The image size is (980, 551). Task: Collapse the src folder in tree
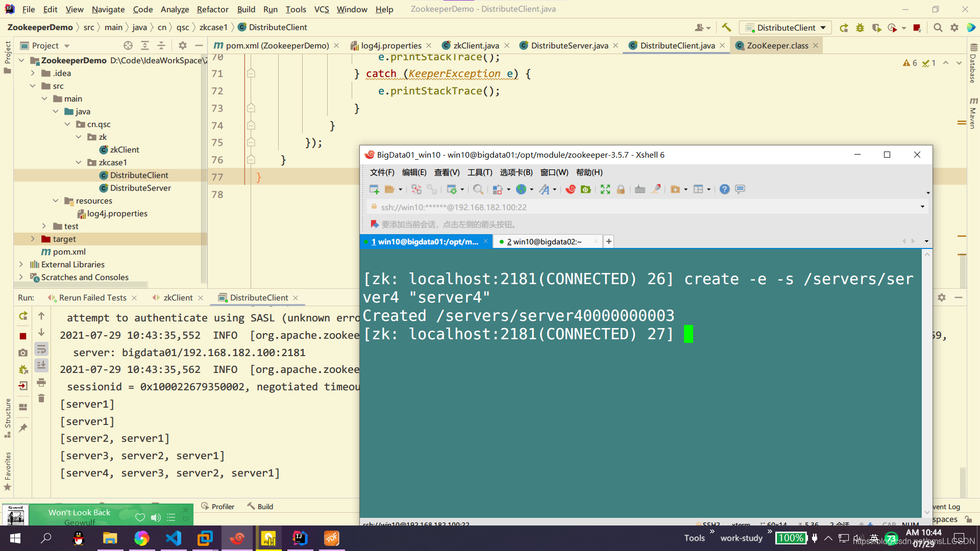pyautogui.click(x=33, y=86)
